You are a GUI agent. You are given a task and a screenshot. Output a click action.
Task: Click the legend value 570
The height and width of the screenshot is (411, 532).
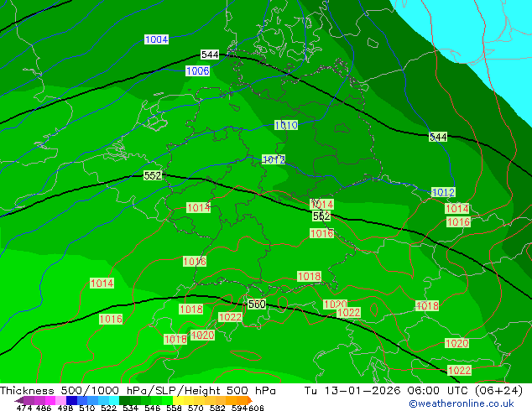click(195, 408)
